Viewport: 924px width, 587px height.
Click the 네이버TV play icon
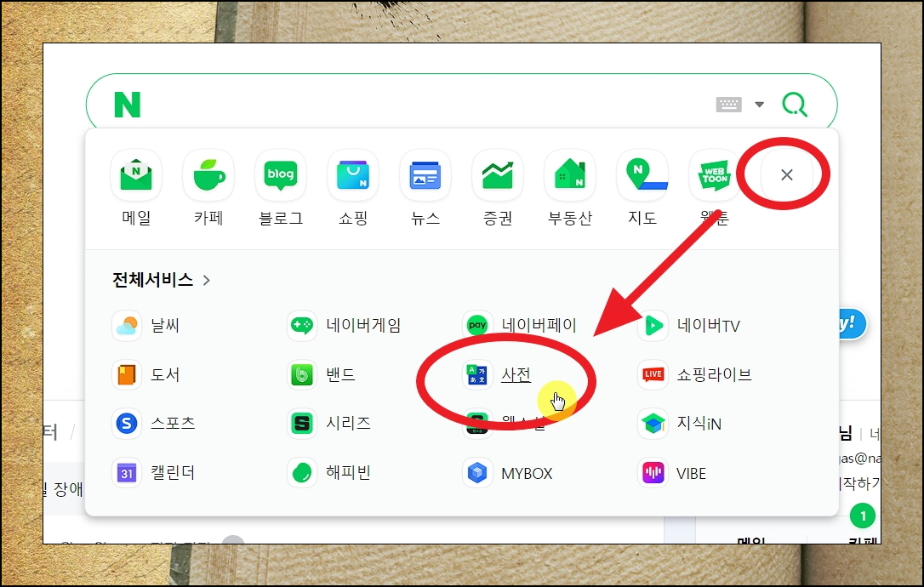pyautogui.click(x=653, y=325)
